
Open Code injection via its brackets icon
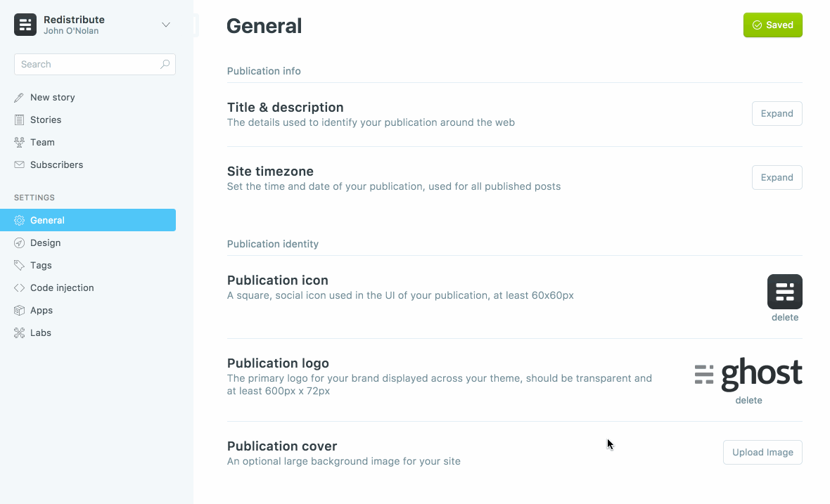click(x=19, y=287)
